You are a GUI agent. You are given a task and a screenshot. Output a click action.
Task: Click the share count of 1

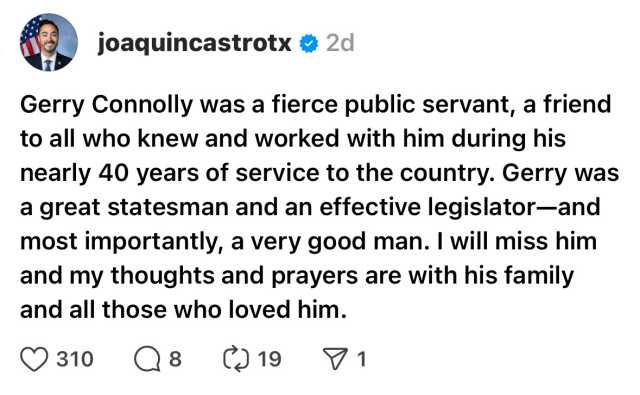coord(362,359)
